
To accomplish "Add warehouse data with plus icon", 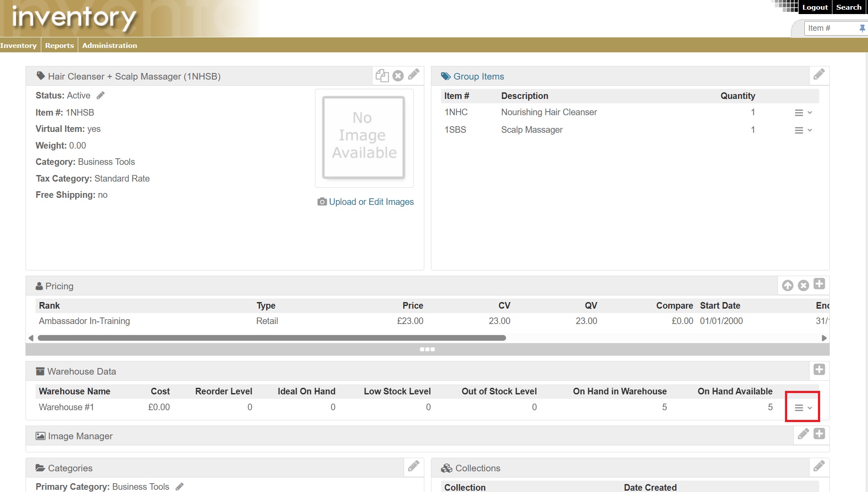I will [x=819, y=370].
